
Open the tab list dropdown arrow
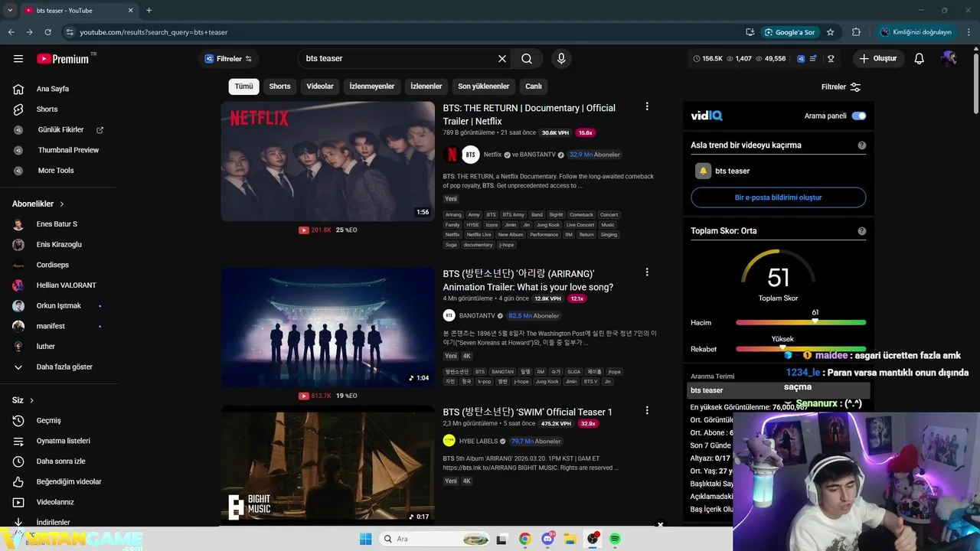click(x=10, y=10)
